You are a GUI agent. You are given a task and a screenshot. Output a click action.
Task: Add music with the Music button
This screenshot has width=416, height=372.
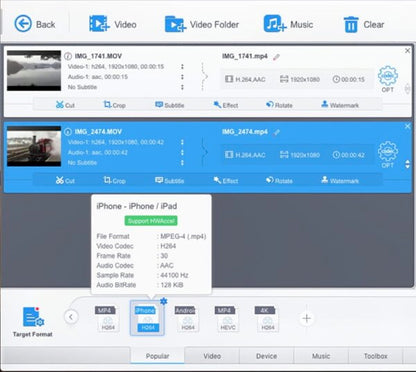289,24
